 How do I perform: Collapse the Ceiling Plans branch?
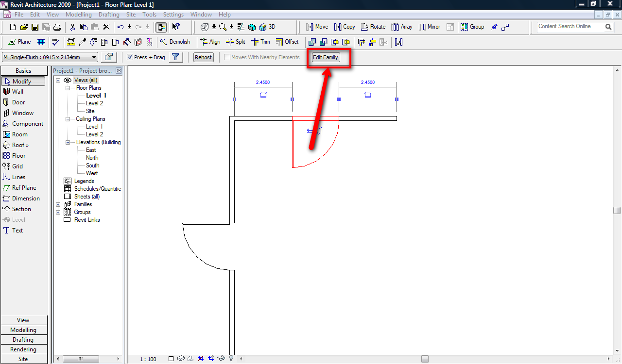tap(68, 119)
